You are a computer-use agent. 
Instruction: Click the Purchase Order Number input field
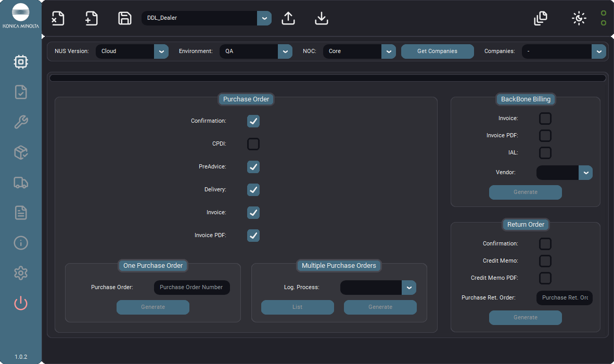[192, 287]
